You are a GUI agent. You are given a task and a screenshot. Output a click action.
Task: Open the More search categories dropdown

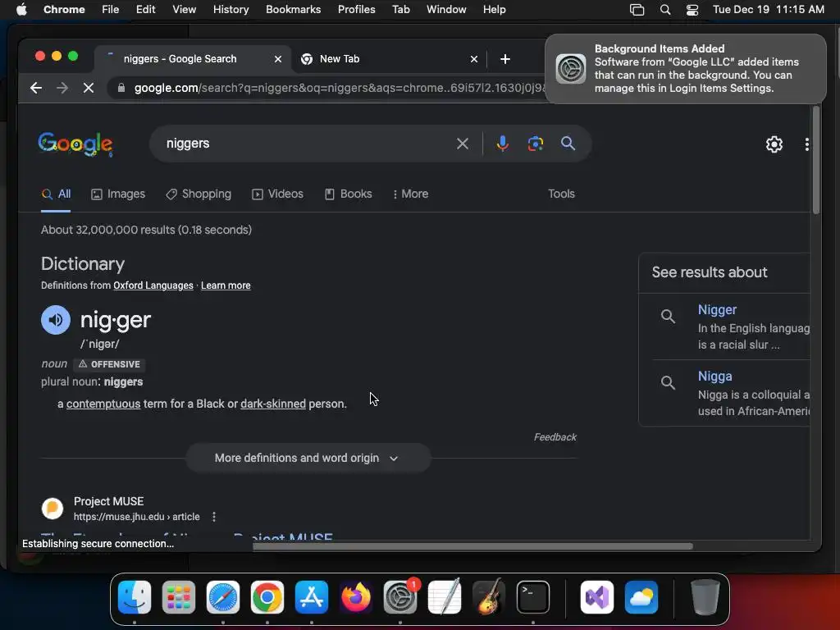click(x=410, y=194)
